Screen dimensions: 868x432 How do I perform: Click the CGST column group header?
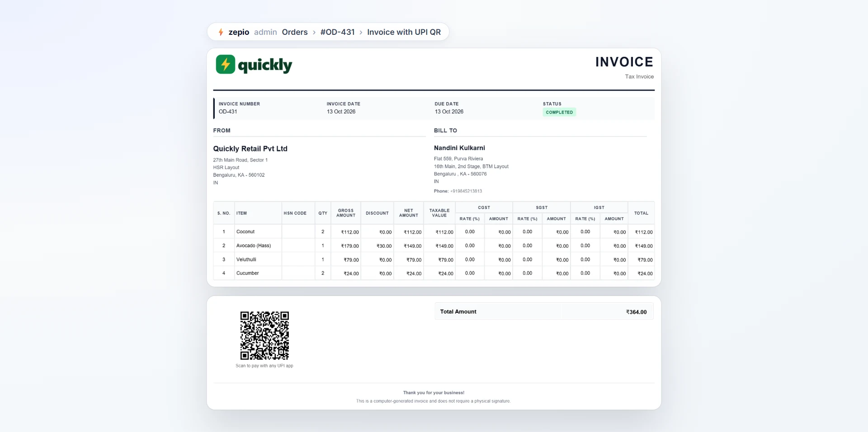tap(484, 208)
